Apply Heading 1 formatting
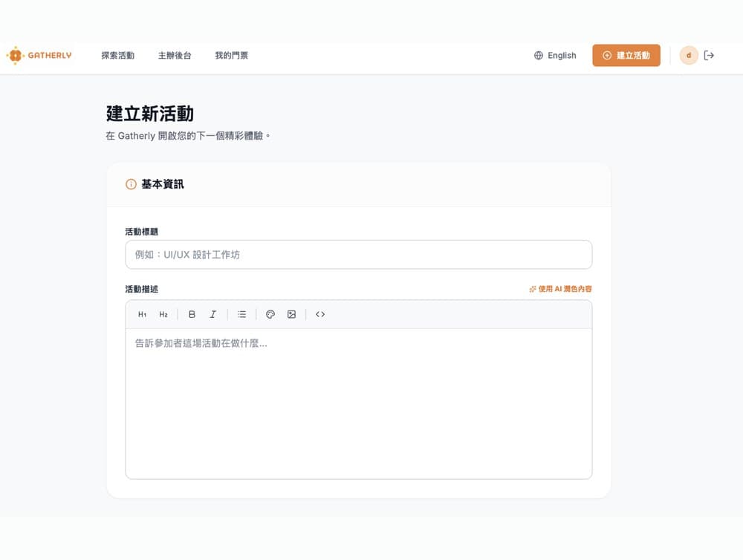This screenshot has height=560, width=743. pyautogui.click(x=142, y=314)
